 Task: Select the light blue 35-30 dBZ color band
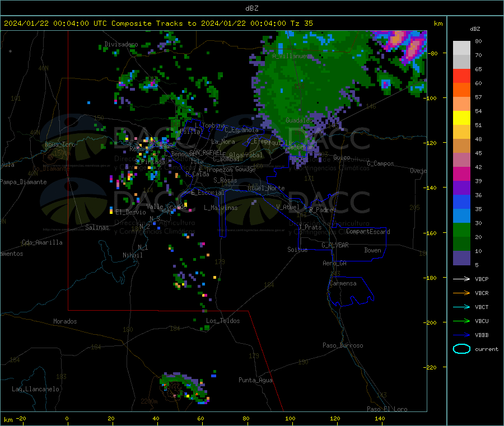461,216
